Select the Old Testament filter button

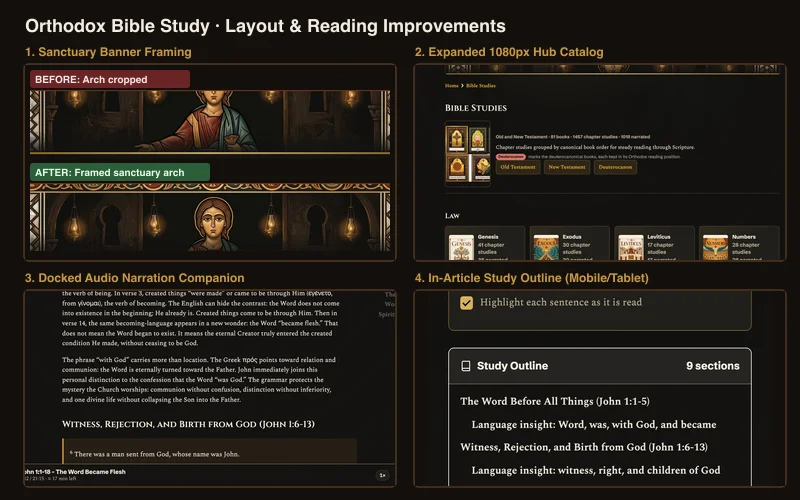coord(518,167)
